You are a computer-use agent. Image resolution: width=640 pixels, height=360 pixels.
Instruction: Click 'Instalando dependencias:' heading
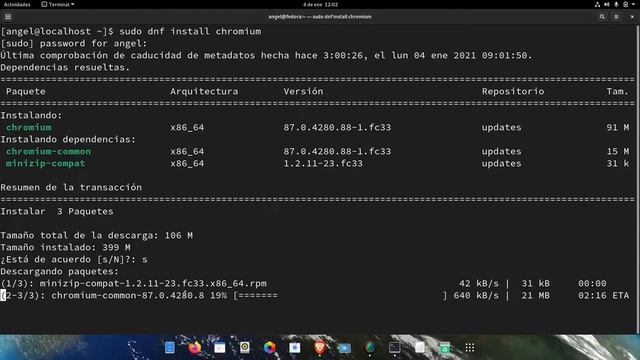68,140
